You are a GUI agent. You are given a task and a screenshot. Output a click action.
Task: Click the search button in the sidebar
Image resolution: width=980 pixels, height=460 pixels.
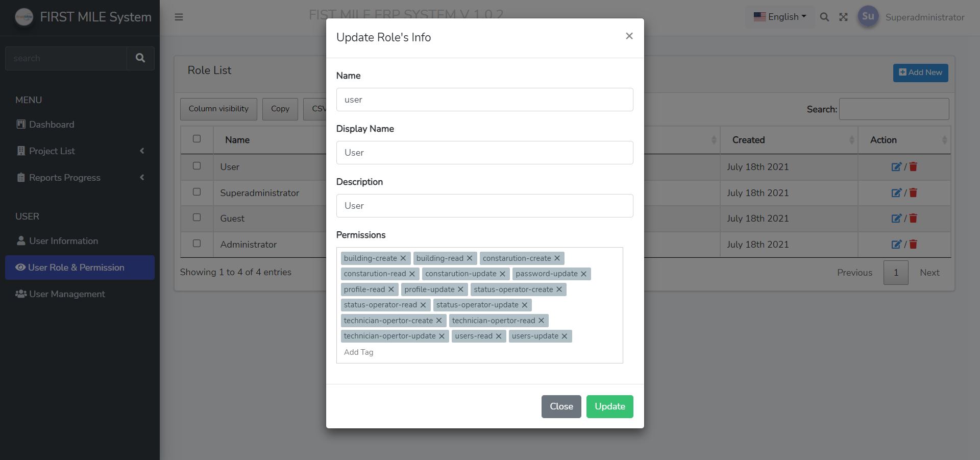140,58
